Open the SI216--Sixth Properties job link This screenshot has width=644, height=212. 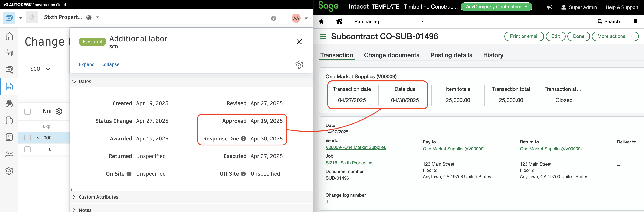pos(349,163)
